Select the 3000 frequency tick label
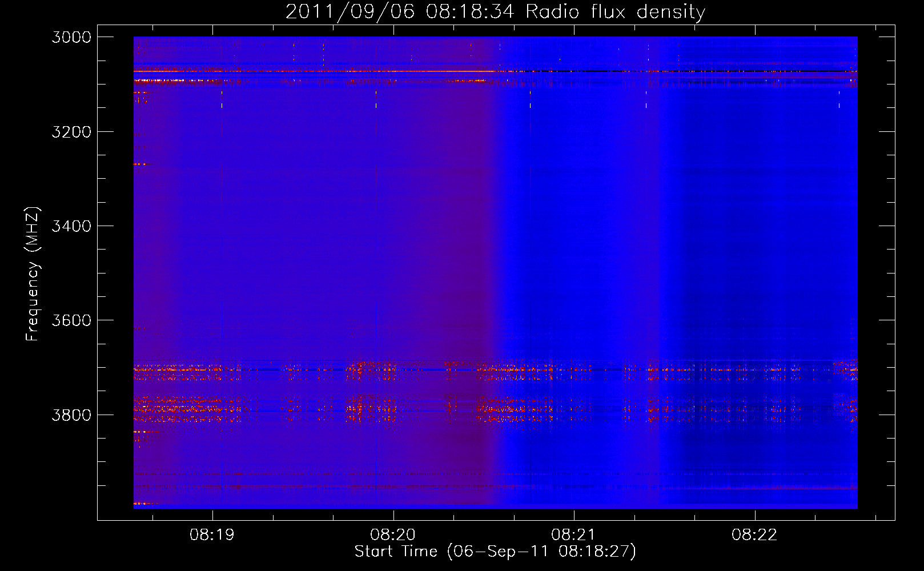924x571 pixels. coord(71,37)
